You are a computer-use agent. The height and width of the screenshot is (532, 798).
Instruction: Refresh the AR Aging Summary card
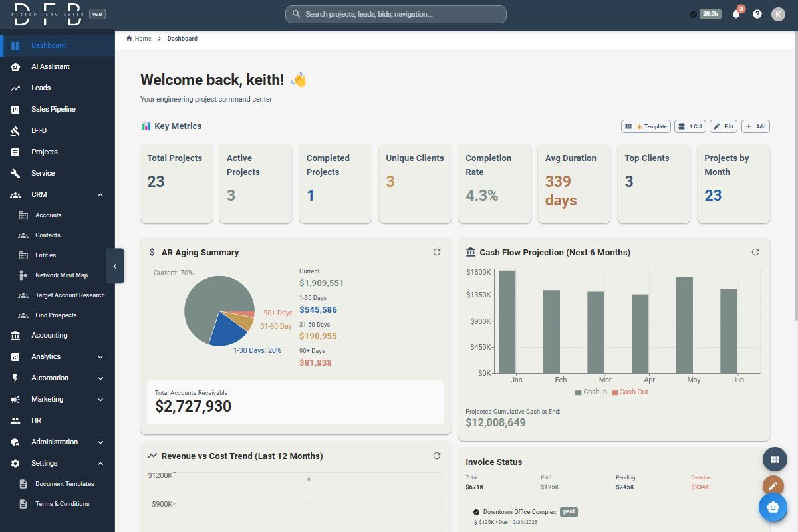(437, 252)
